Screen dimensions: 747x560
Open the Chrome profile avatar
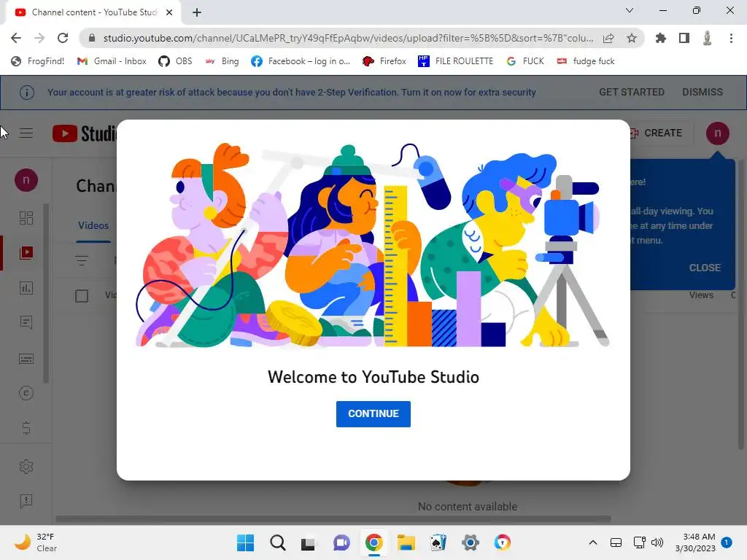(x=707, y=38)
